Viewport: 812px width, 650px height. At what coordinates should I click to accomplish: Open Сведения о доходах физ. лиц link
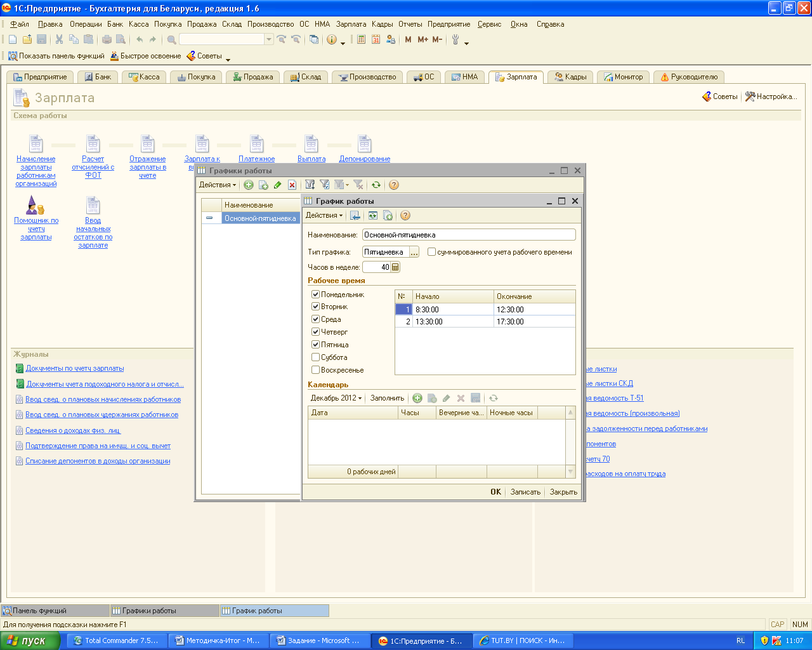(73, 430)
